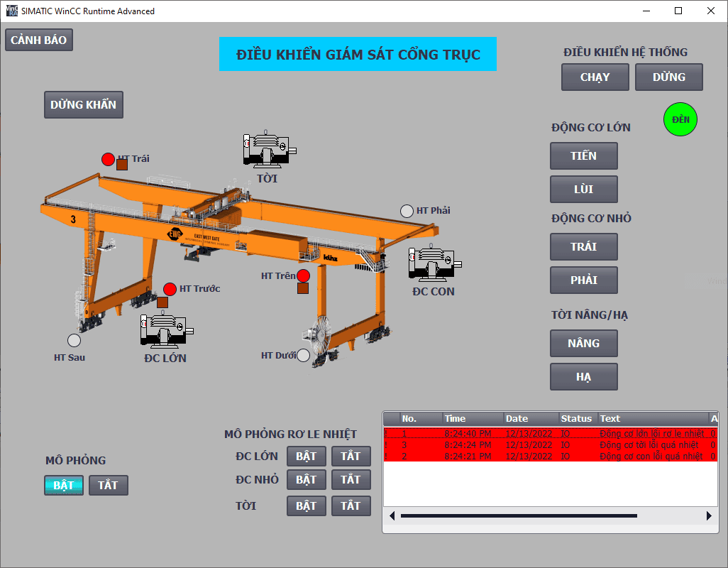Click the brown square beside HT Trái
This screenshot has width=728, height=568.
[122, 165]
